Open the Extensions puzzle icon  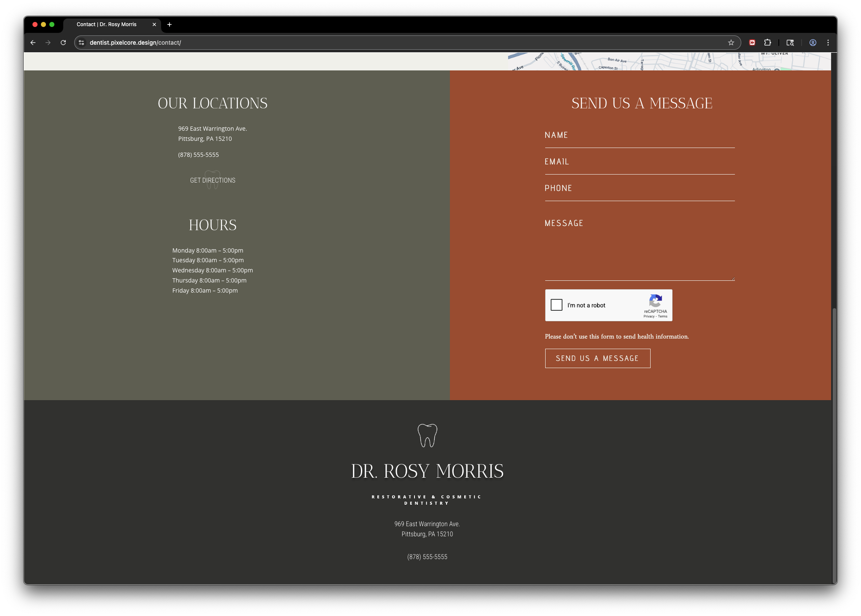point(767,43)
